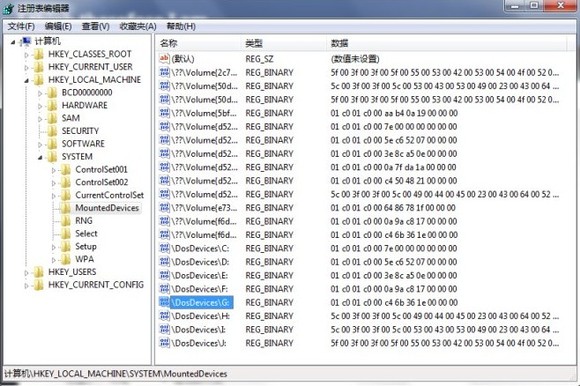Image resolution: width=580 pixels, height=386 pixels.
Task: Select the SECURITY folder icon
Action: point(52,131)
